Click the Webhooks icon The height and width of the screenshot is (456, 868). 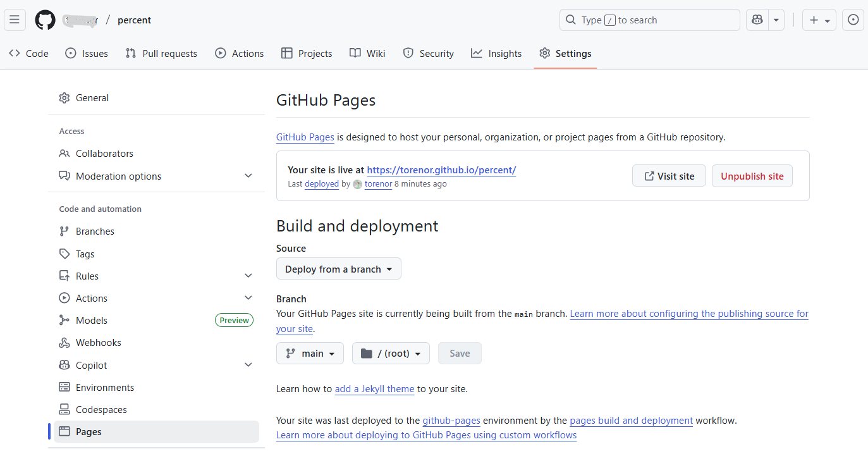coord(64,342)
